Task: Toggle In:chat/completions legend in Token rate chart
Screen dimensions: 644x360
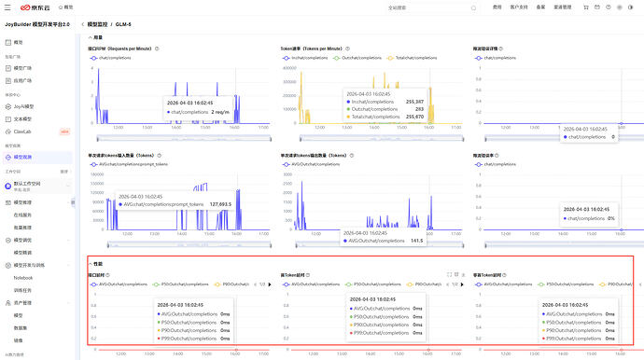Action: [x=305, y=58]
